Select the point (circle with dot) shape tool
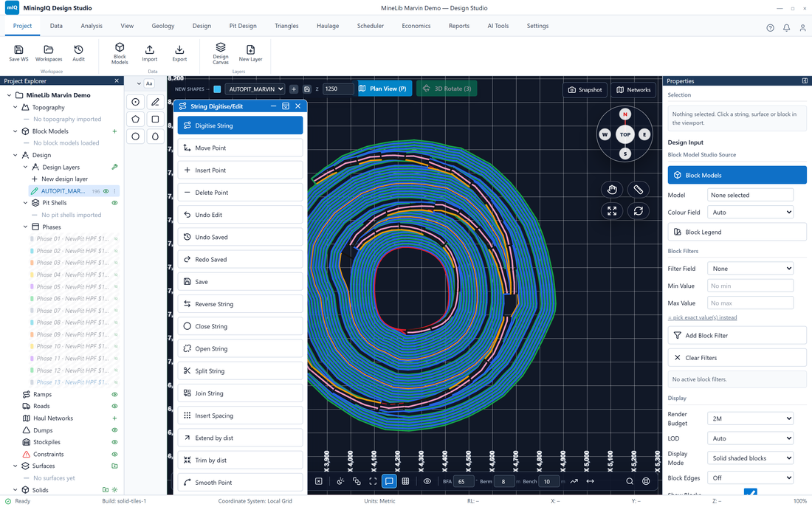The height and width of the screenshot is (507, 812). pyautogui.click(x=136, y=102)
